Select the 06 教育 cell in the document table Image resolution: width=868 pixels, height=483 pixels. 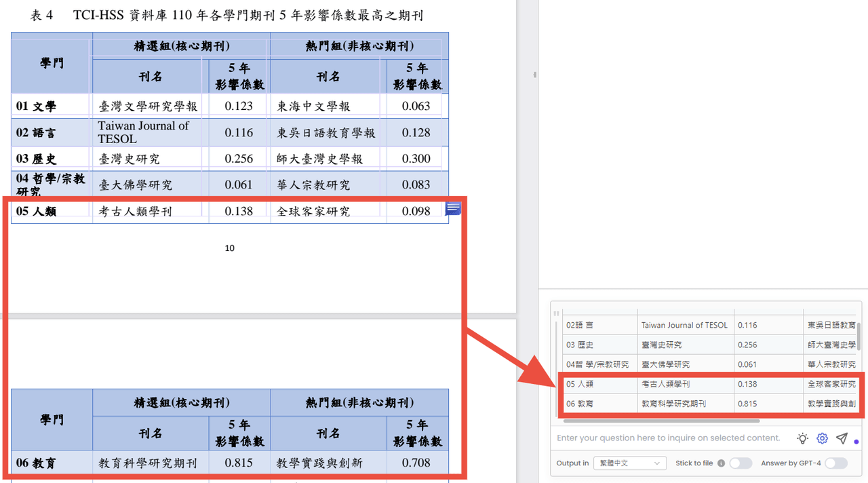point(52,463)
